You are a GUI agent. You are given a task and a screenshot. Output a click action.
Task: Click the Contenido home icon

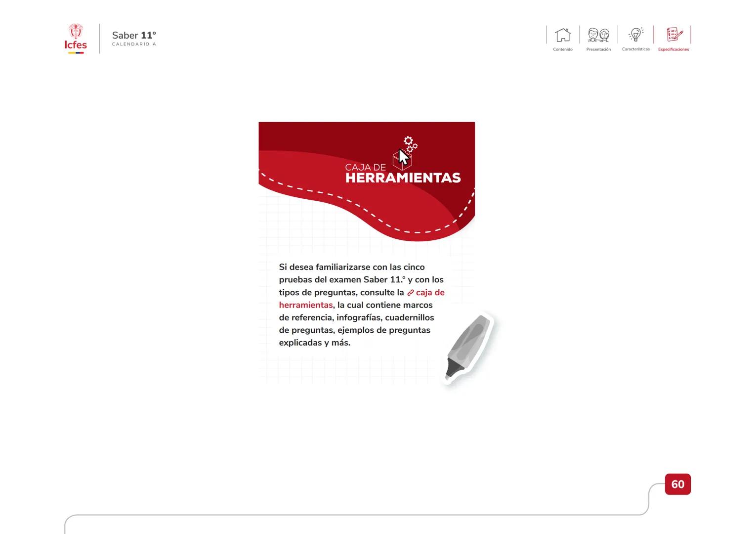pyautogui.click(x=562, y=35)
